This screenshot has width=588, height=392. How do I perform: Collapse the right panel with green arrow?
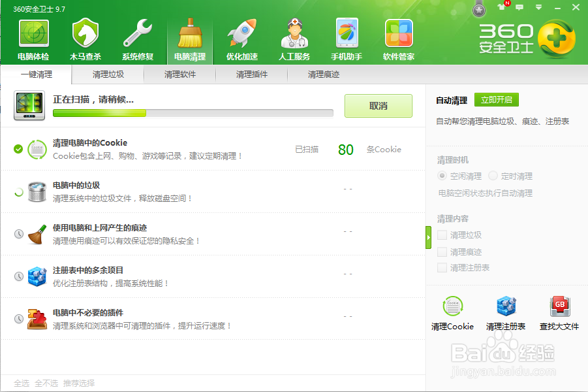429,238
